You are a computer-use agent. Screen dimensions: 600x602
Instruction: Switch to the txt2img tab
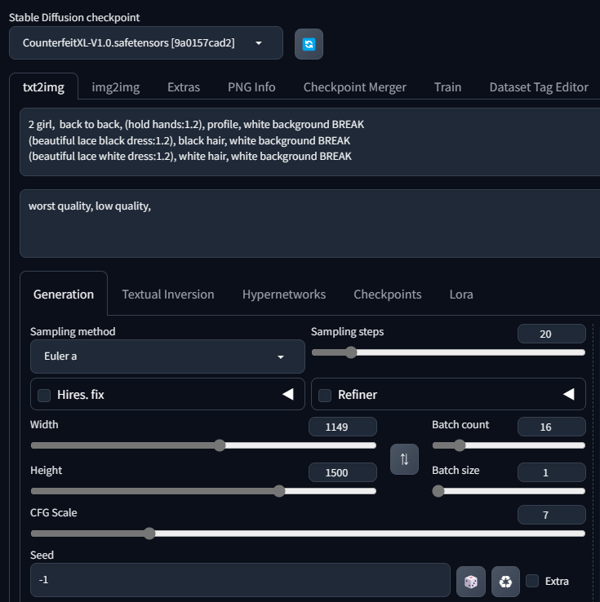[44, 87]
